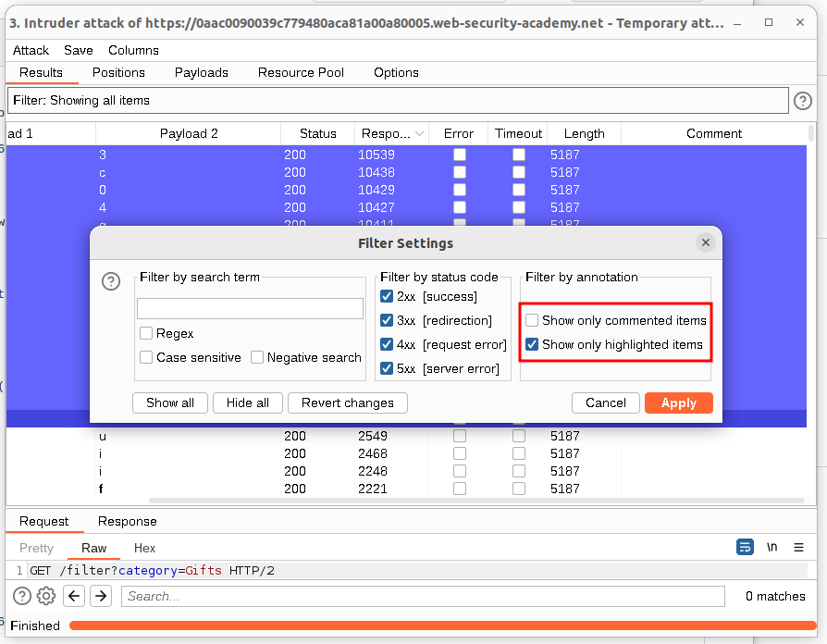Select the row with response 2248
827x644 pixels.
pos(406,471)
